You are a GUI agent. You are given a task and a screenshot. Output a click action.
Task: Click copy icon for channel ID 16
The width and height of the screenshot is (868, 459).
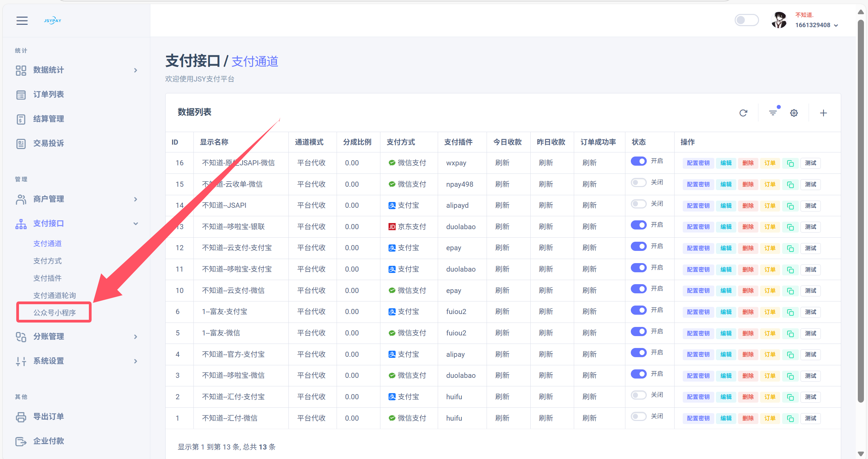790,163
